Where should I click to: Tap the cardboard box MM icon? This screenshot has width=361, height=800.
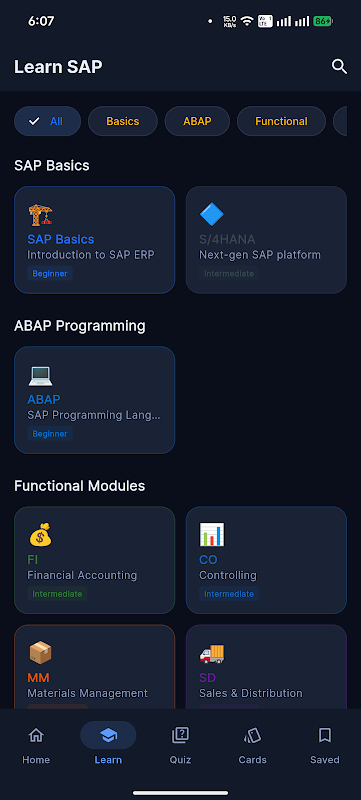[x=40, y=653]
